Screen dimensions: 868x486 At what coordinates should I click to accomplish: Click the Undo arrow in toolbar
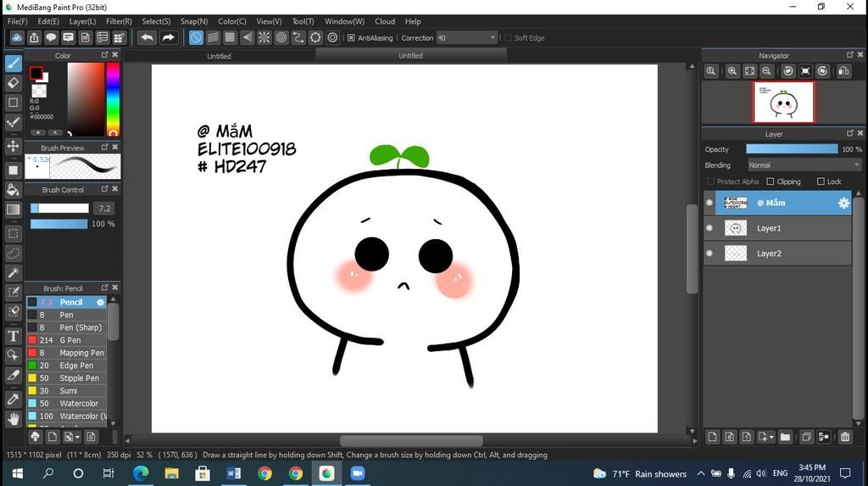(147, 37)
